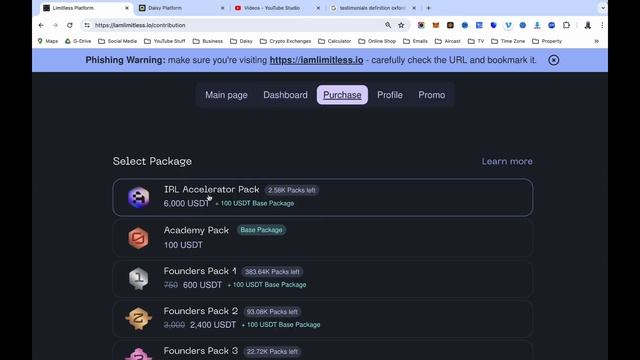Click the Founders Pack 1 silver badge

point(138,278)
